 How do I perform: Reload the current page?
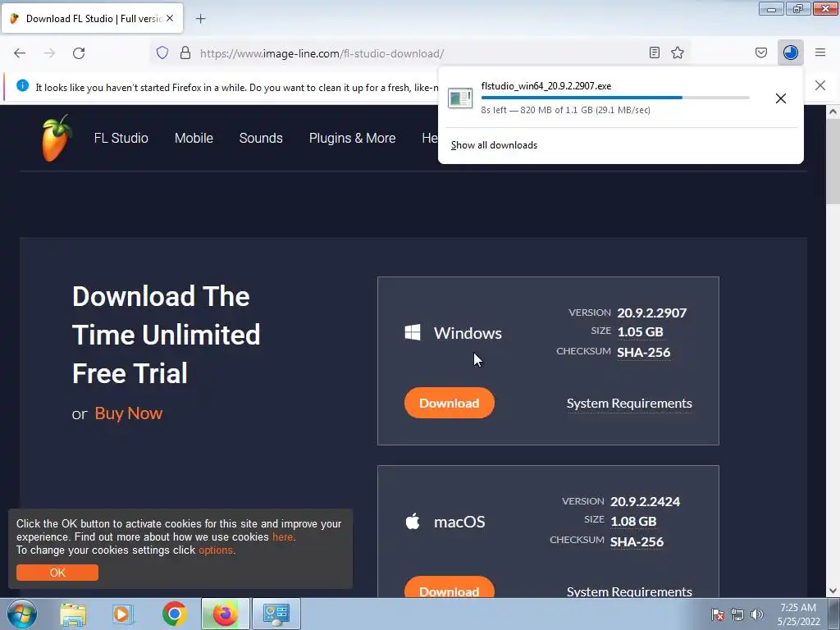pyautogui.click(x=79, y=53)
